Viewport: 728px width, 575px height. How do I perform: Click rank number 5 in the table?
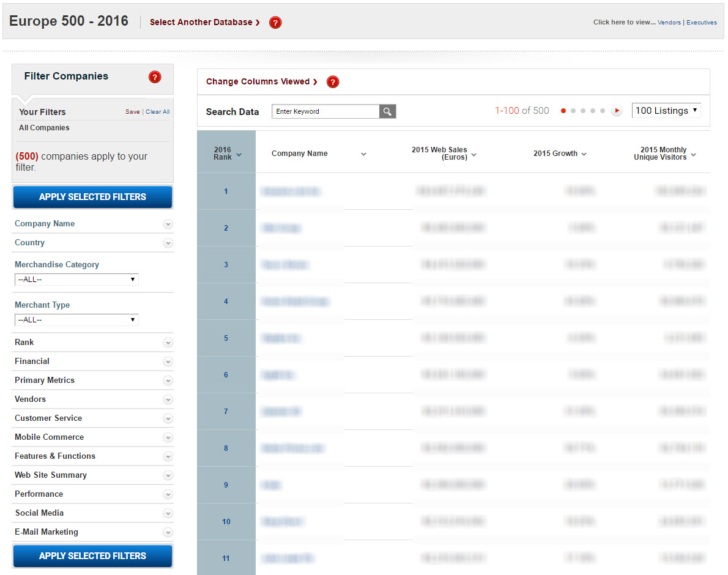coord(226,338)
